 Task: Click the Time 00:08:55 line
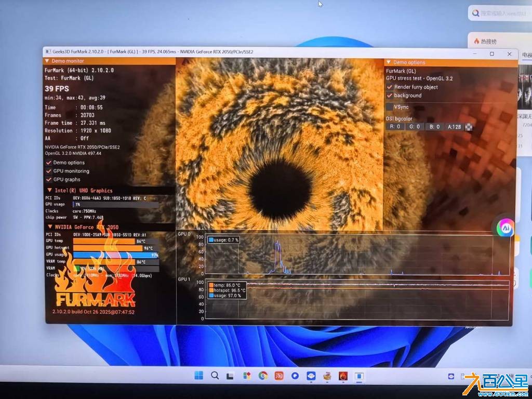click(74, 107)
